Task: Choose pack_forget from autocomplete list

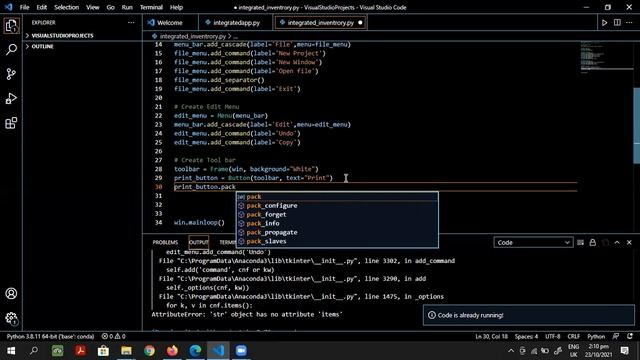Action: (x=337, y=215)
